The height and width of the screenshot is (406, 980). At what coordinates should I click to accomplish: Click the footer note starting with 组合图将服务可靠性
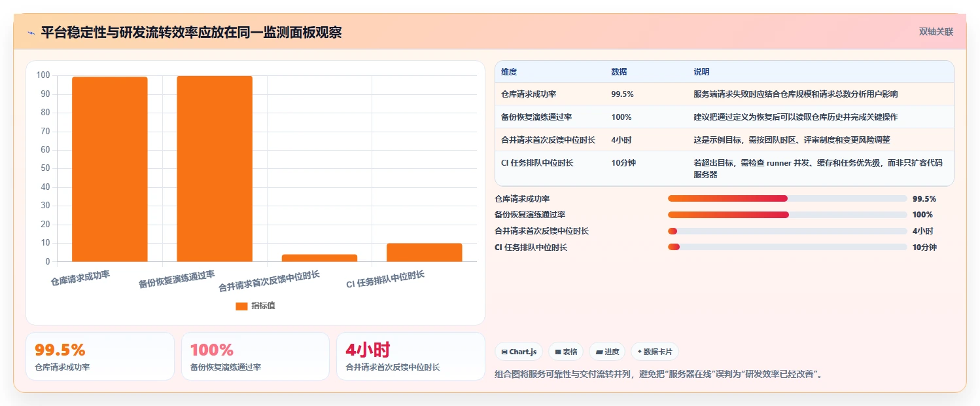(660, 375)
